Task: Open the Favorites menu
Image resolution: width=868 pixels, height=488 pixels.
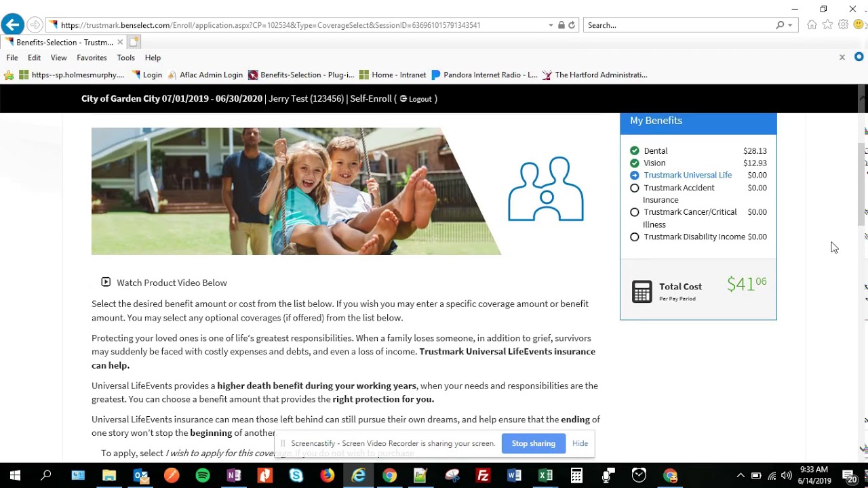Action: click(92, 58)
